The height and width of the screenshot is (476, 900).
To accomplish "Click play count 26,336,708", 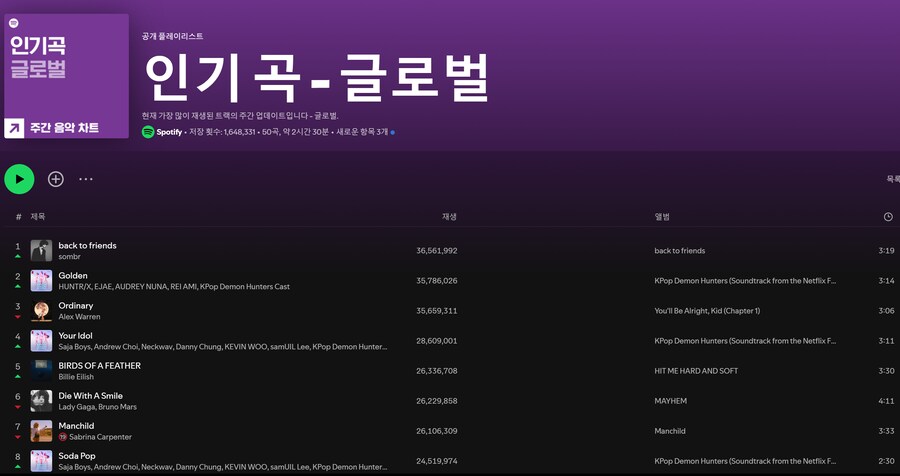I will point(437,371).
